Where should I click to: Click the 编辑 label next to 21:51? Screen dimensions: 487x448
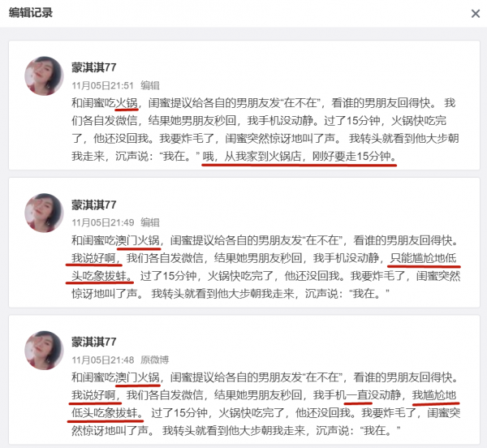pos(150,85)
